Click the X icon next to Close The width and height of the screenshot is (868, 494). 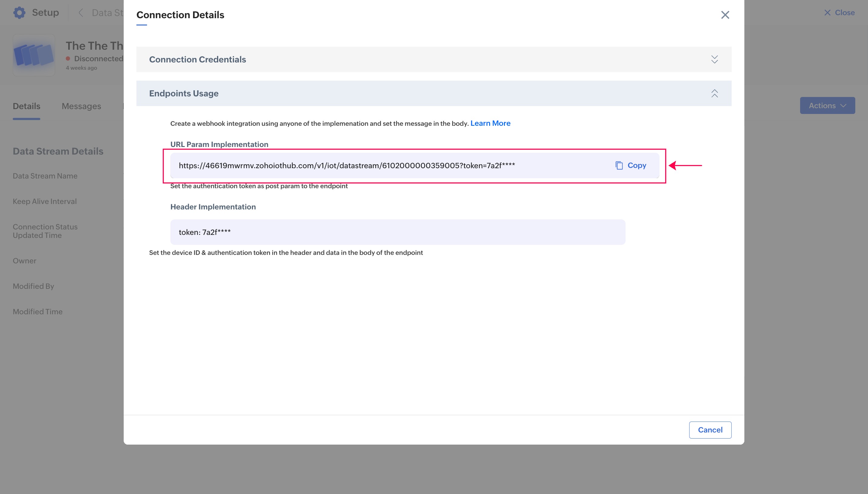[x=827, y=12]
